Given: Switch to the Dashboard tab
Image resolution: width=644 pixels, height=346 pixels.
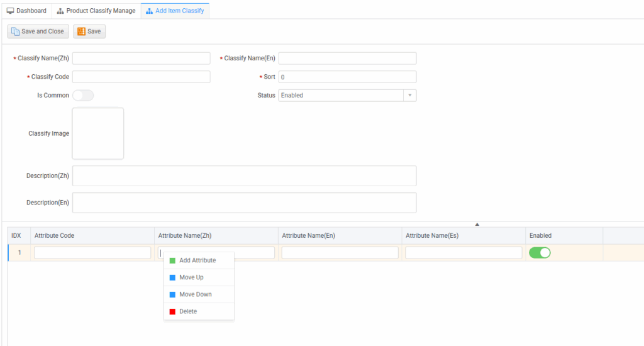Looking at the screenshot, I should pos(26,11).
